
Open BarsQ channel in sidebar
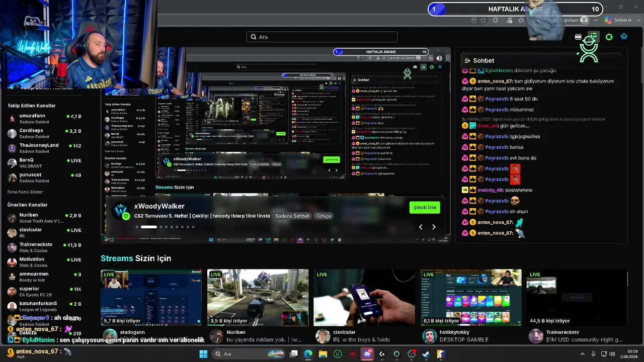point(44,163)
